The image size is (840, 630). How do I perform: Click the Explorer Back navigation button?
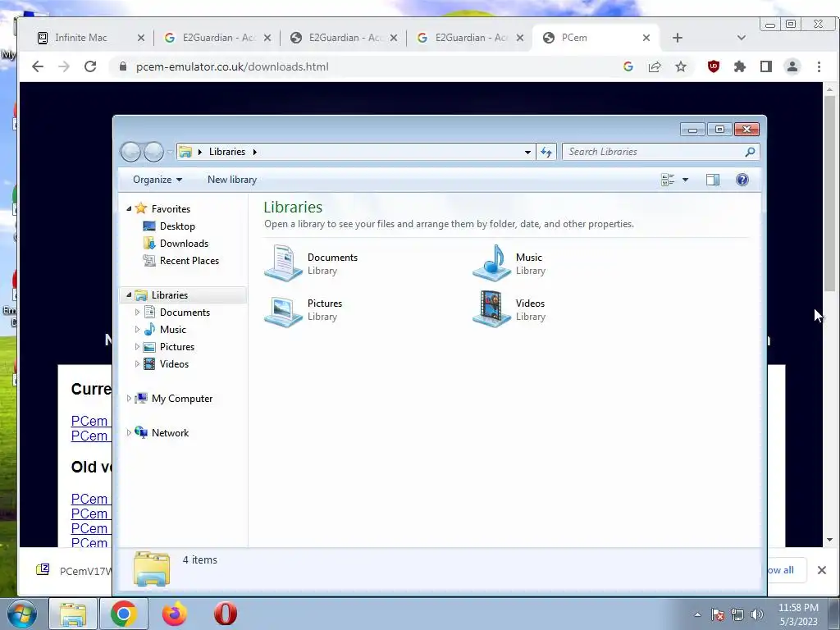pos(130,152)
